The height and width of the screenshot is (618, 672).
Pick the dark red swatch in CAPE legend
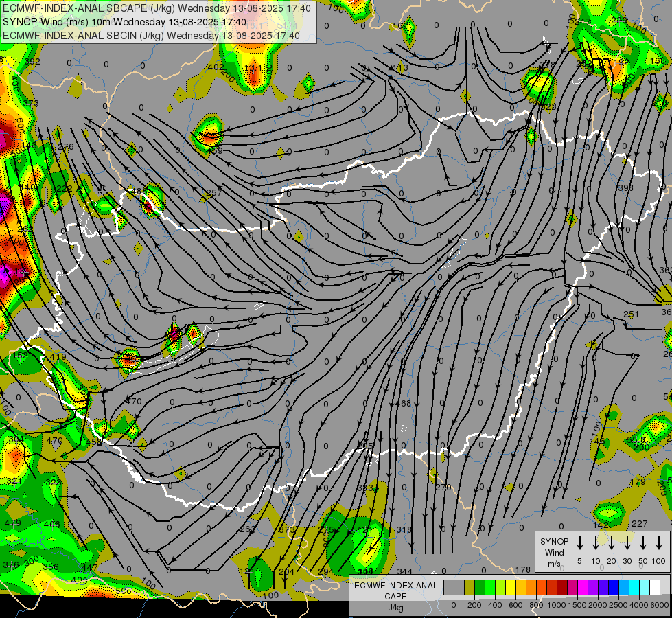point(562,587)
